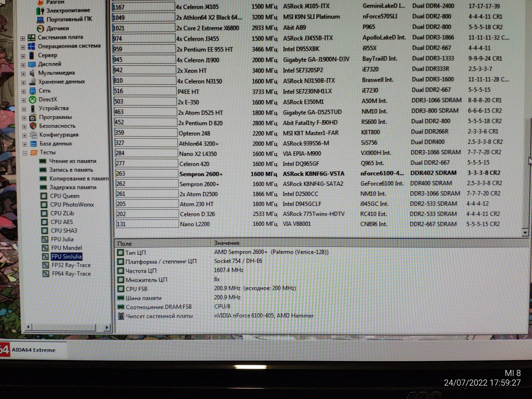Select the Сервер icon in tree

pyautogui.click(x=32, y=55)
